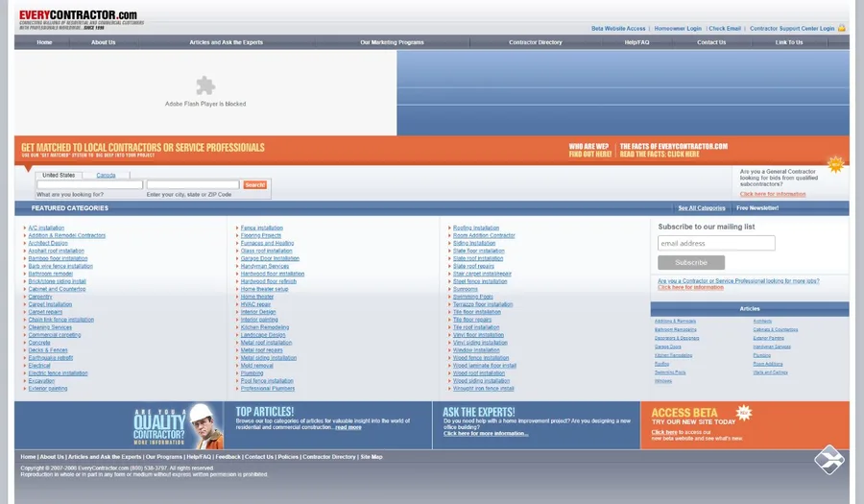The image size is (864, 504).
Task: Open Roofing installation category
Action: tap(476, 228)
